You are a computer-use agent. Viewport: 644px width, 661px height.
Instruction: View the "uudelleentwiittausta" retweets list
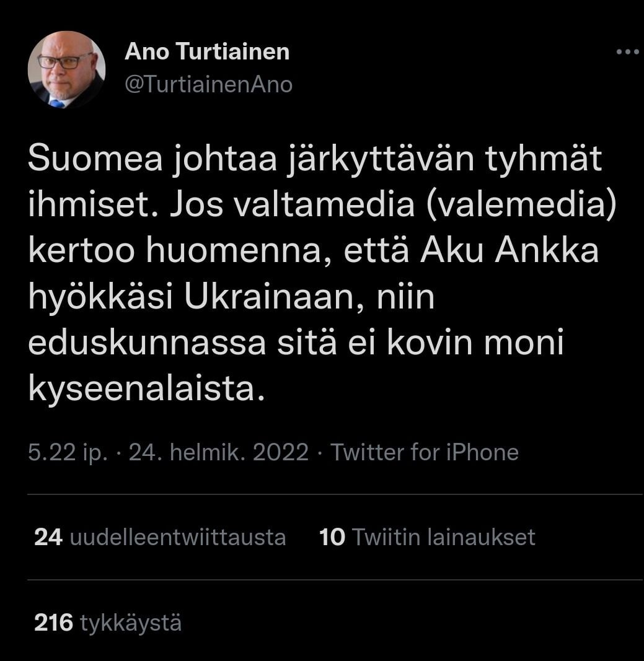(x=178, y=537)
